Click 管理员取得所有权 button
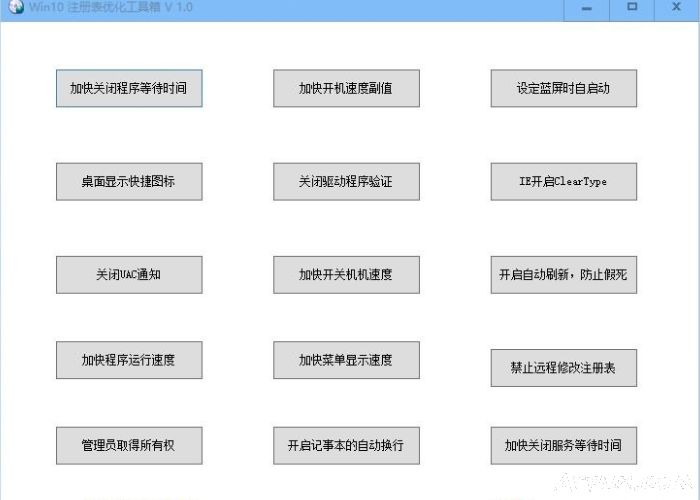 (129, 446)
